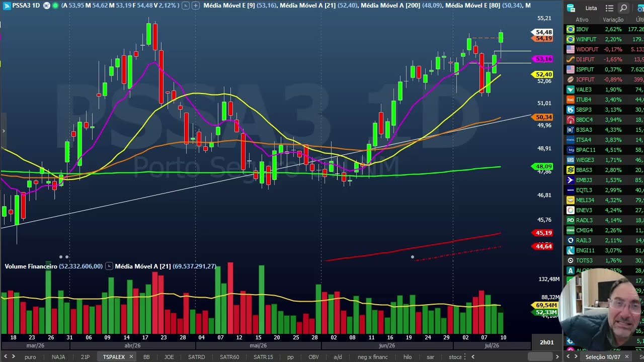
Task: Expand the left side panel arrow
Action: click(4, 131)
